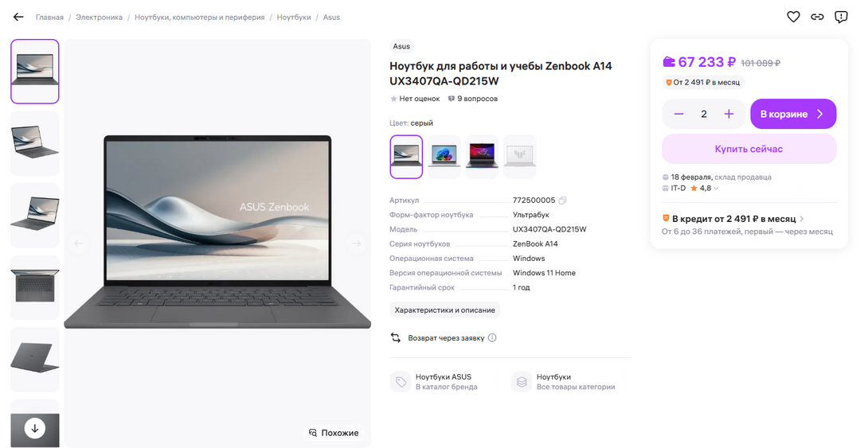Click the Купить сейчас button

pos(749,149)
